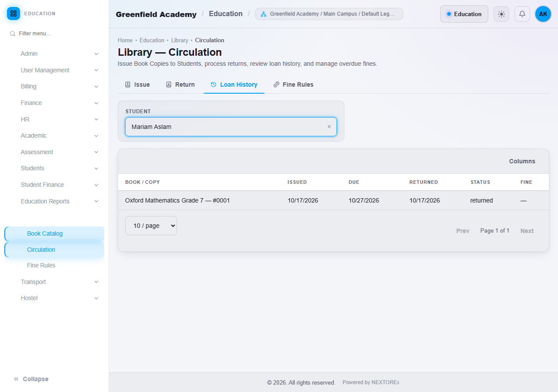This screenshot has width=558, height=392.
Task: Open the Library breadcrumb link
Action: 180,40
